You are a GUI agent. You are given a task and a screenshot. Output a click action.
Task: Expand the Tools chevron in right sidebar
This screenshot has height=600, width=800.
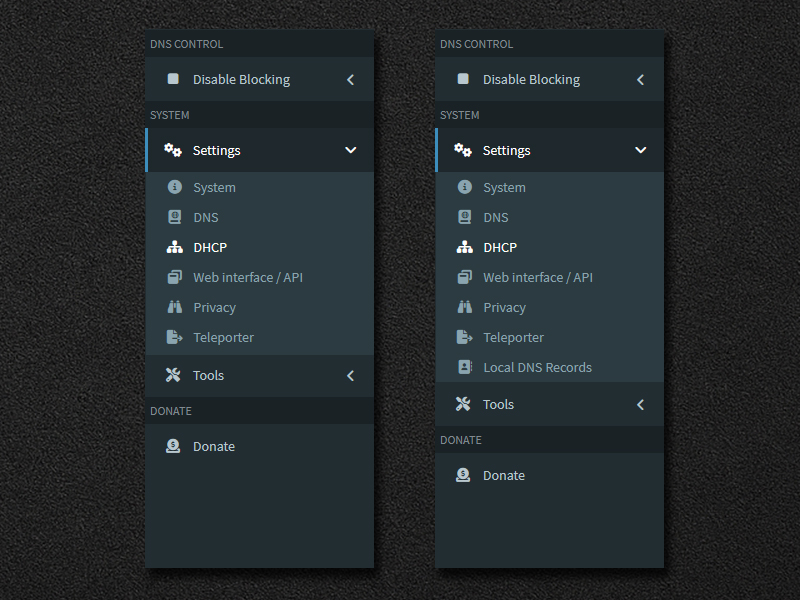[640, 404]
